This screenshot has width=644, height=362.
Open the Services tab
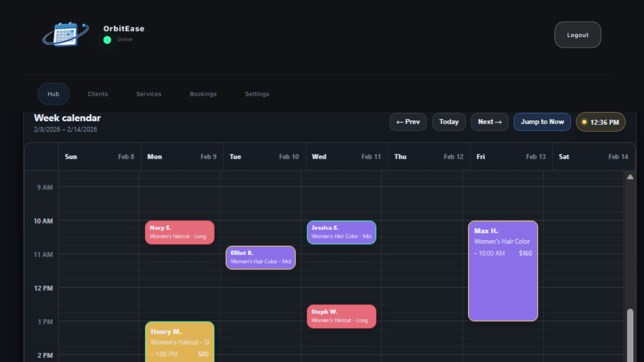[149, 94]
